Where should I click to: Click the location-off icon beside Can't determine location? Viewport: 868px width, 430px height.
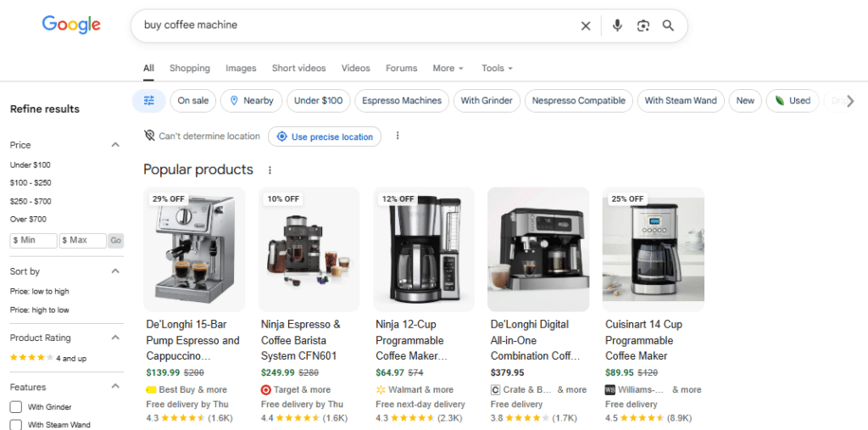[x=149, y=136]
